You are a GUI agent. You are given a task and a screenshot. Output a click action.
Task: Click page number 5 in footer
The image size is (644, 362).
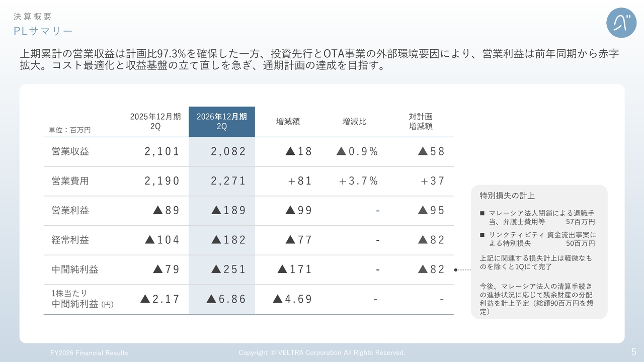634,352
